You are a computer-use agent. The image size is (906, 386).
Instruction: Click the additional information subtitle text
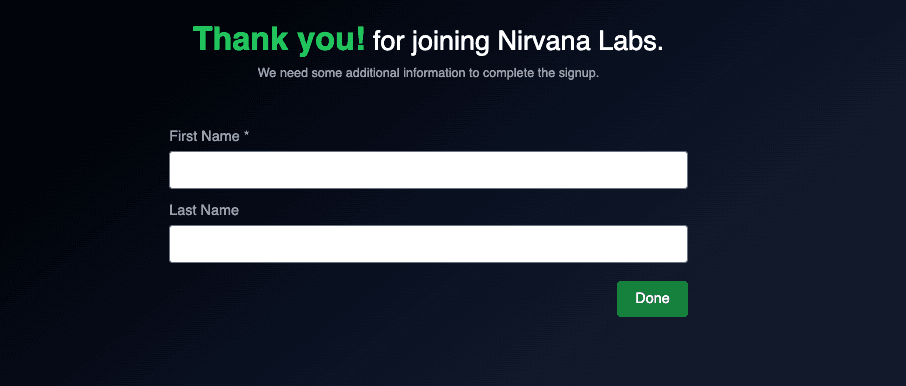[428, 74]
